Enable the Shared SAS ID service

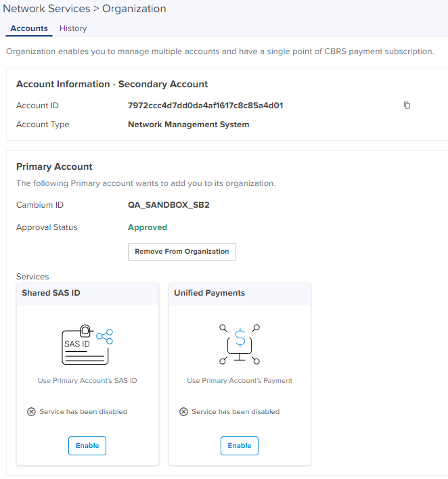87,446
